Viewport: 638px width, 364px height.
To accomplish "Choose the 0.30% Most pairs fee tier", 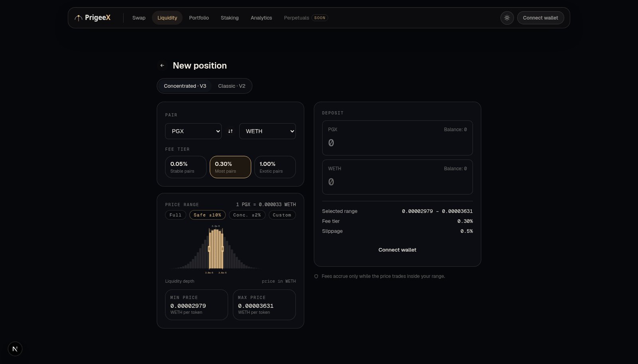I will (x=230, y=167).
